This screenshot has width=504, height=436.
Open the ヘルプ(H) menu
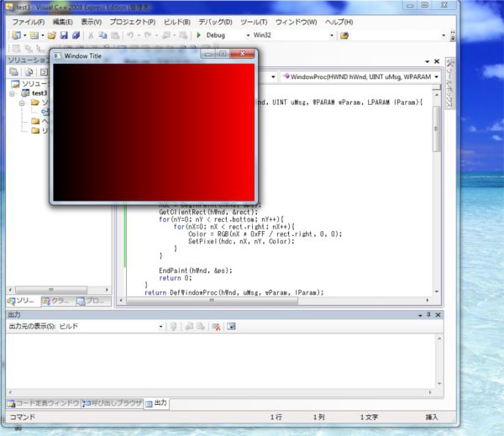(x=339, y=22)
